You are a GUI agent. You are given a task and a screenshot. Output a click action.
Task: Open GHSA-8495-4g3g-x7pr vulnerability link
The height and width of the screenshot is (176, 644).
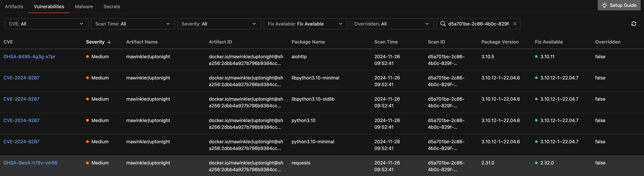(x=30, y=57)
